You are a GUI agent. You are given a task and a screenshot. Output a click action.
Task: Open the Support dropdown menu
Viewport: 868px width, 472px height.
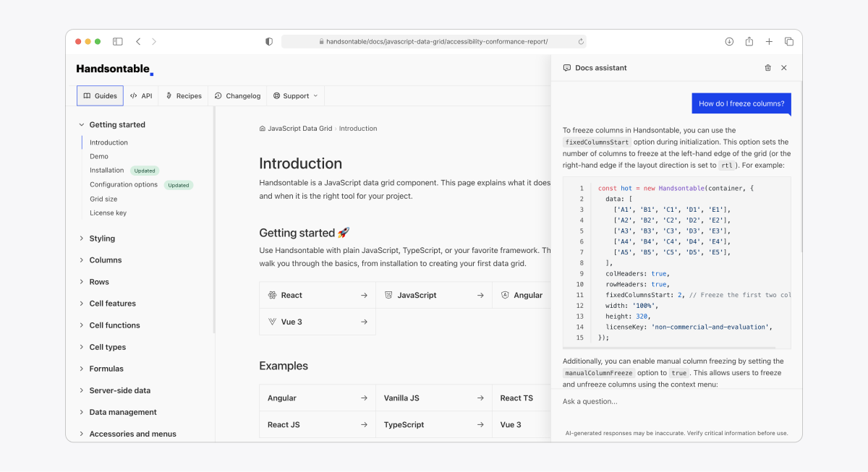pyautogui.click(x=295, y=95)
